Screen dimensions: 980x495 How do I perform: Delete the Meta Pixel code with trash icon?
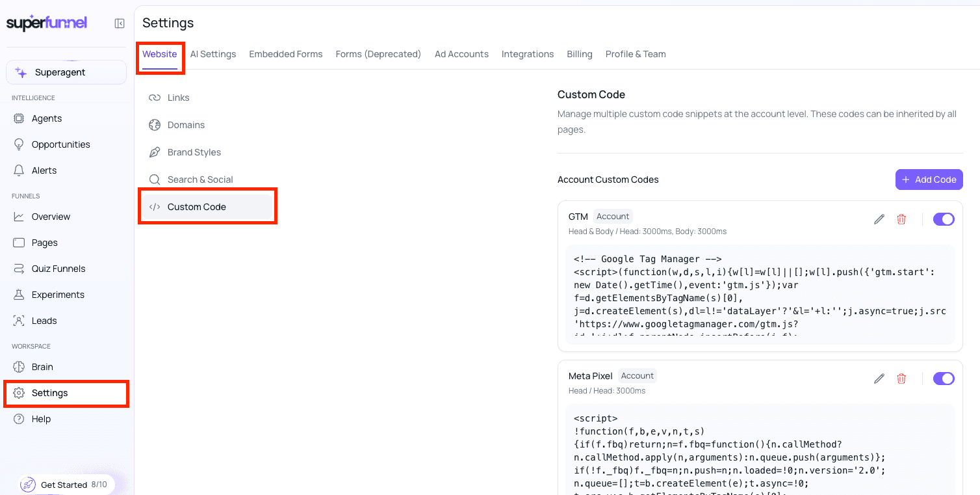pos(901,379)
